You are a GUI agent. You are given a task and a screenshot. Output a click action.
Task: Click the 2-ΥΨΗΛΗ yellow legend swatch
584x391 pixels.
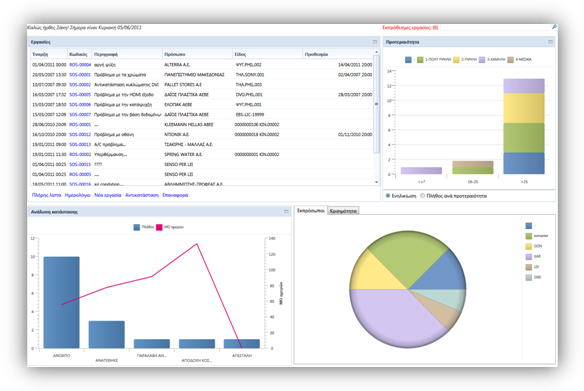(x=456, y=60)
